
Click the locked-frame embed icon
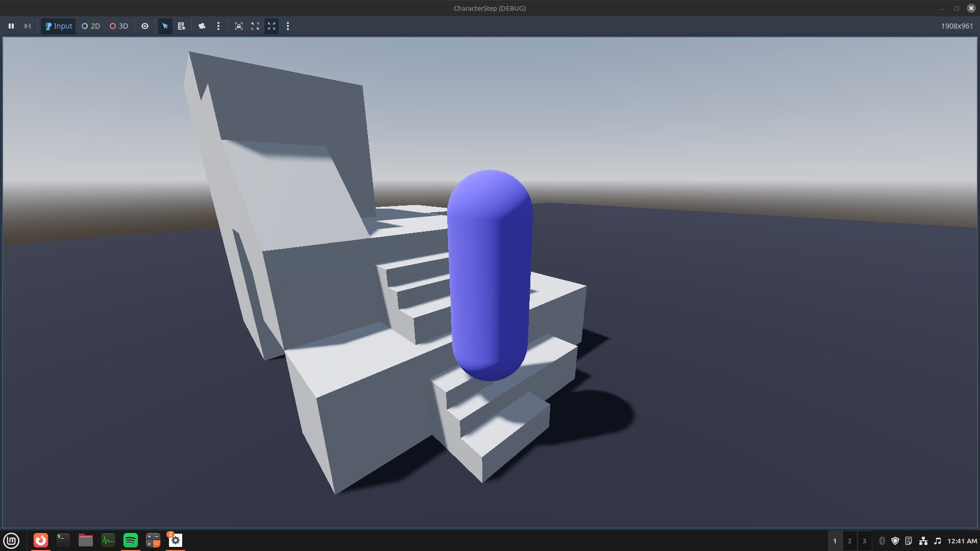pyautogui.click(x=238, y=26)
